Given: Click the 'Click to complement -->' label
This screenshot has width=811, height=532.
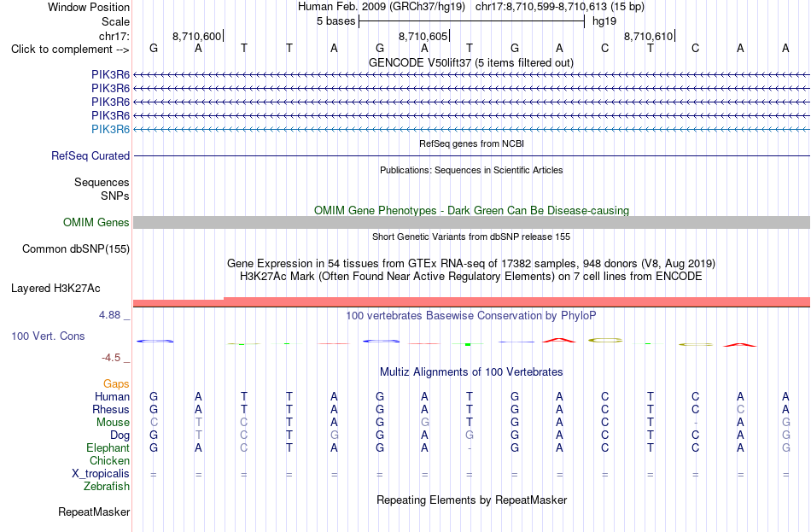Looking at the screenshot, I should tap(70, 50).
